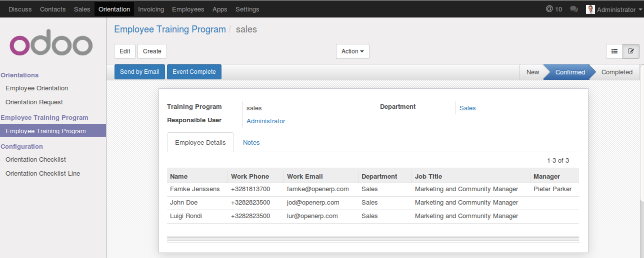This screenshot has width=644, height=258.
Task: Open the Invoicing menu
Action: 150,9
